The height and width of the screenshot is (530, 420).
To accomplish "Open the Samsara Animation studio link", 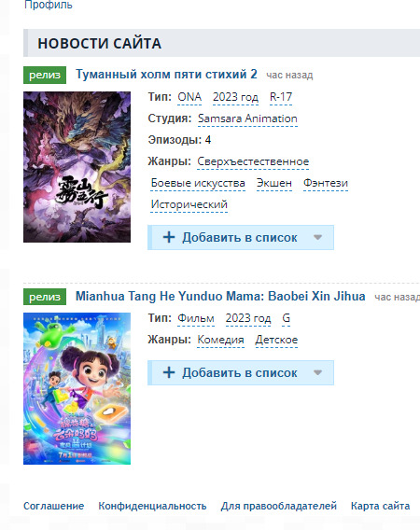I will point(247,119).
